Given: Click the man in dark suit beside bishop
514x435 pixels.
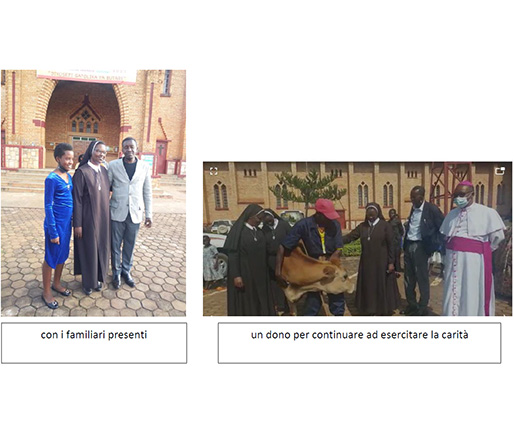Looking at the screenshot, I should 421,248.
